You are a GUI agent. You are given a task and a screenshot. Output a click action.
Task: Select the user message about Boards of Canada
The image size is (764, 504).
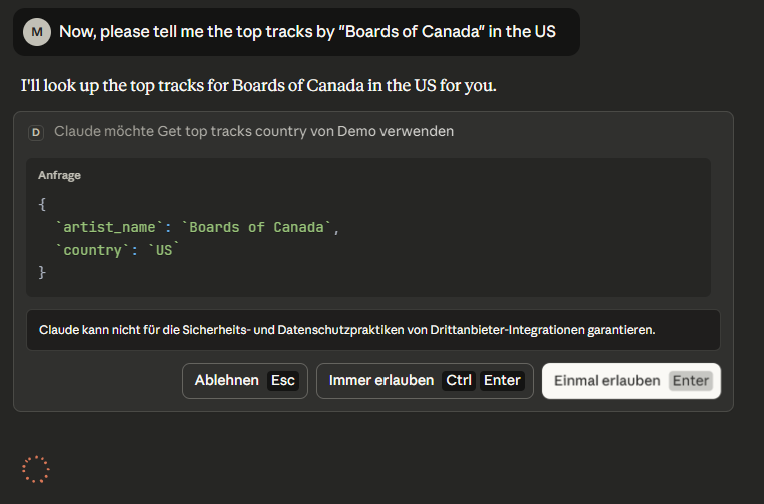click(x=307, y=32)
